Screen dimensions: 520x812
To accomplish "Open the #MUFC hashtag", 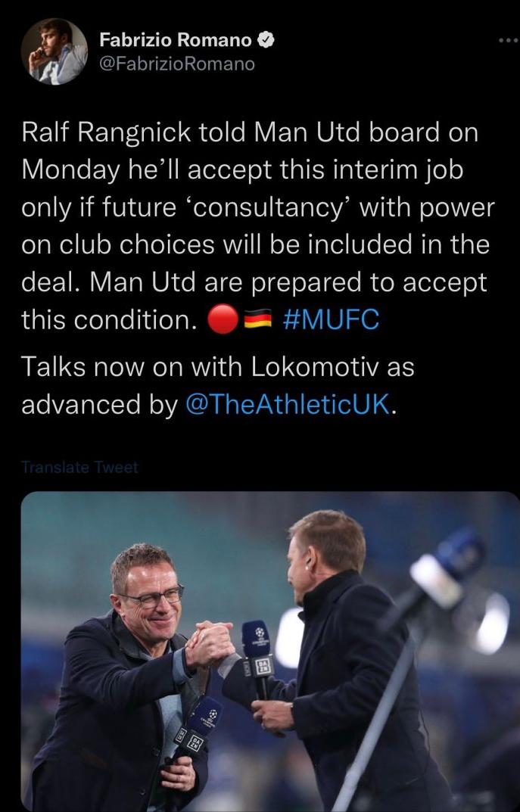I will coord(329,320).
